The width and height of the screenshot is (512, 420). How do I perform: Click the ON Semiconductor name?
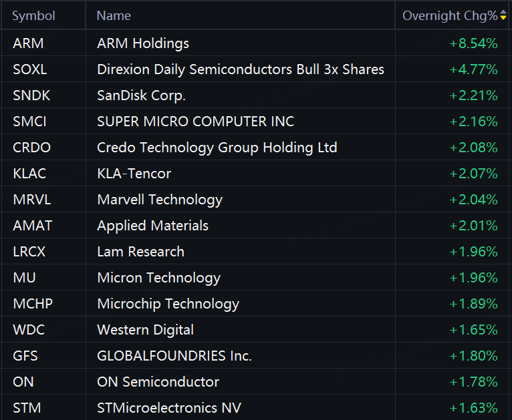[158, 382]
